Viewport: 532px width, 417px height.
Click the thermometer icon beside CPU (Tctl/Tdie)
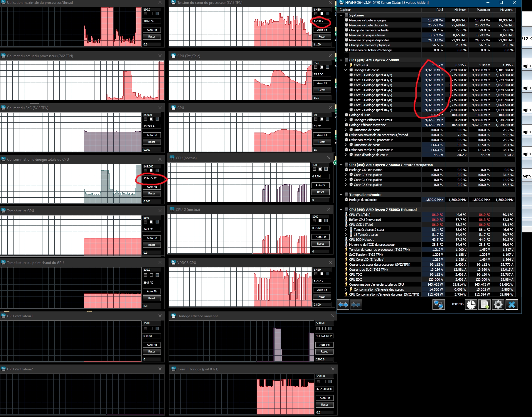(346, 215)
